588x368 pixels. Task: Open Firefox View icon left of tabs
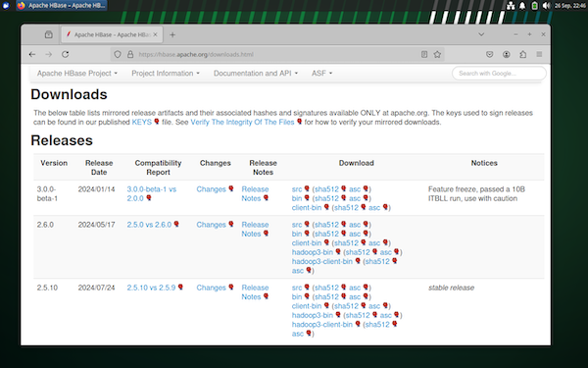pos(49,34)
